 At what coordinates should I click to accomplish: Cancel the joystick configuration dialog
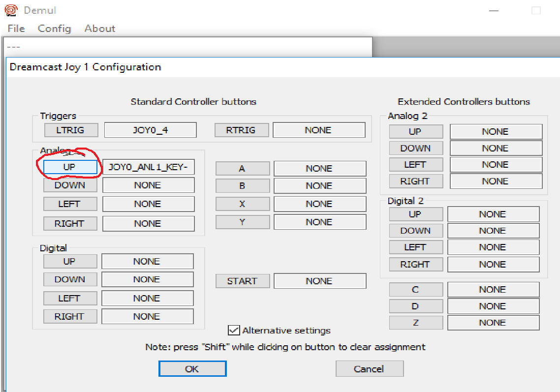tap(369, 369)
